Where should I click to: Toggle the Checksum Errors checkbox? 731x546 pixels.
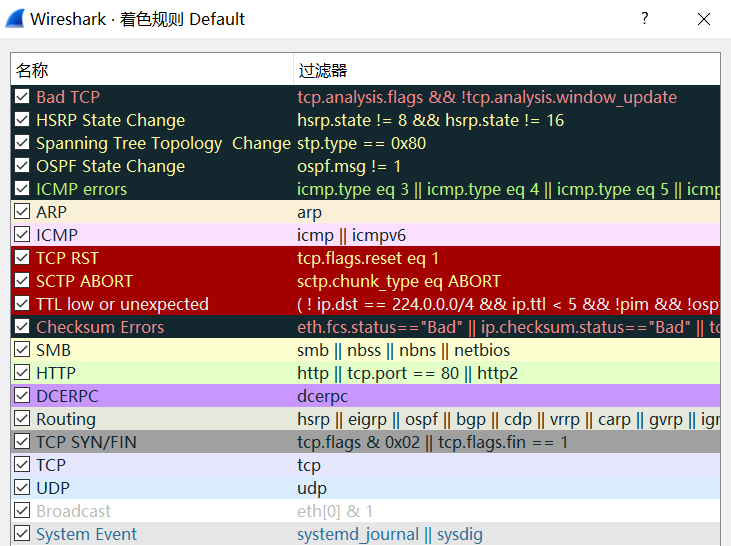(22, 326)
